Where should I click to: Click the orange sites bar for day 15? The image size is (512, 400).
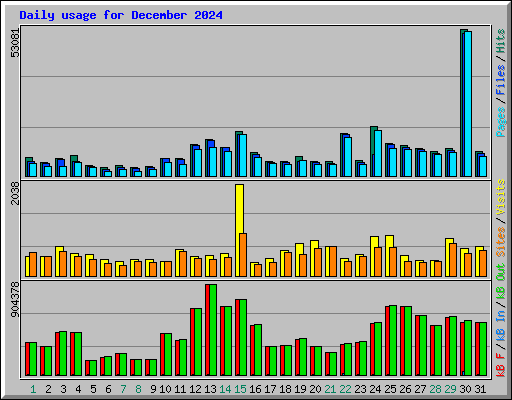(243, 255)
